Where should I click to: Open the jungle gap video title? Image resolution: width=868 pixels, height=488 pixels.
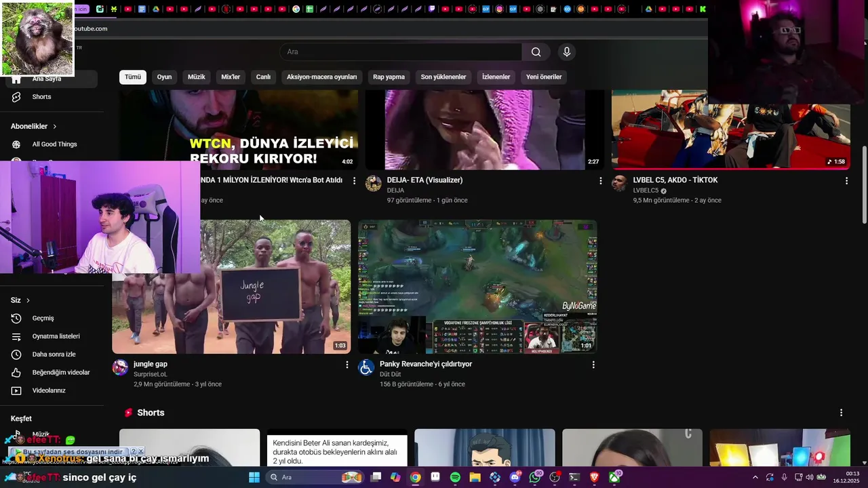tap(151, 364)
